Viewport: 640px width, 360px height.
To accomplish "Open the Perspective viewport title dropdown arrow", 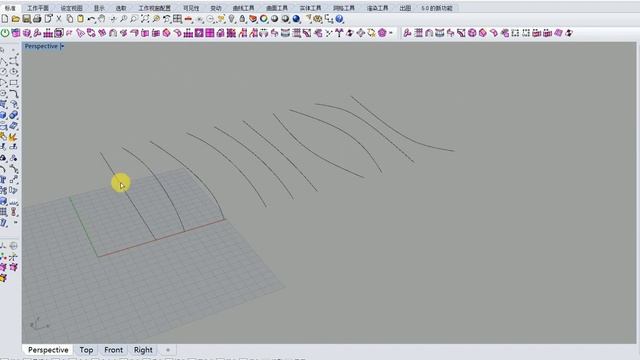I will pyautogui.click(x=62, y=46).
